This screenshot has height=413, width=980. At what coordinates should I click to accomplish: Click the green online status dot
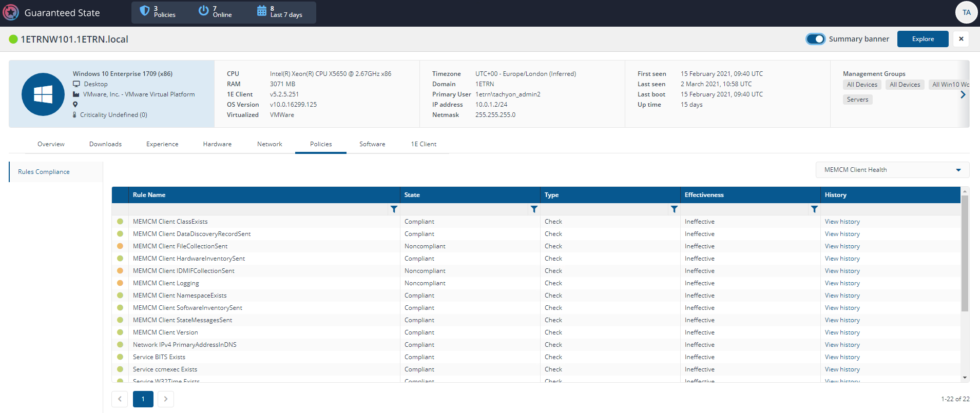coord(13,40)
